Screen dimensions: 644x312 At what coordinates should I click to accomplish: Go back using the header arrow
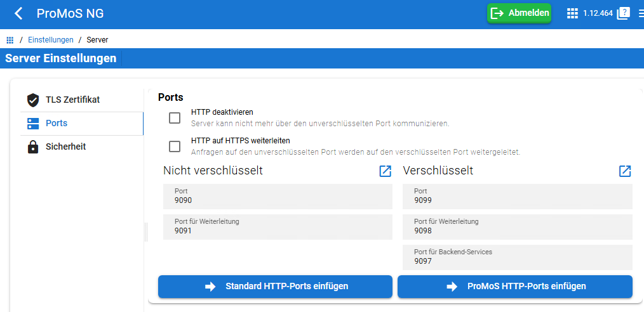(x=18, y=13)
